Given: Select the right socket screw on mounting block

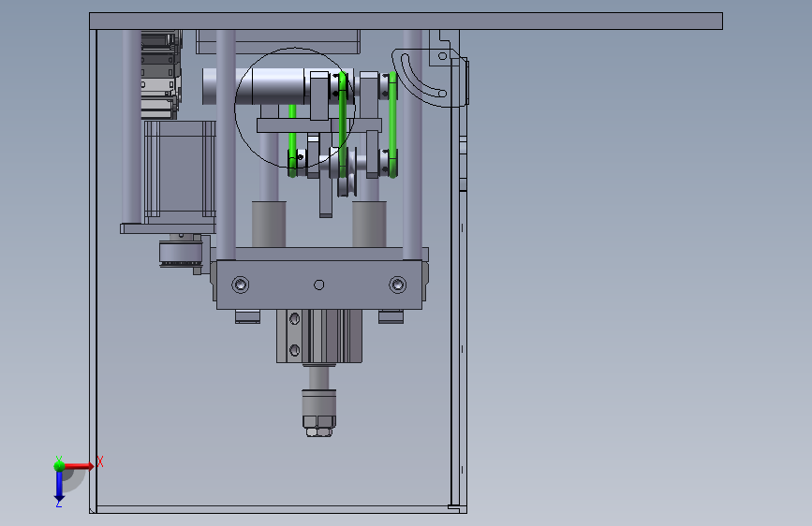Looking at the screenshot, I should 397,285.
